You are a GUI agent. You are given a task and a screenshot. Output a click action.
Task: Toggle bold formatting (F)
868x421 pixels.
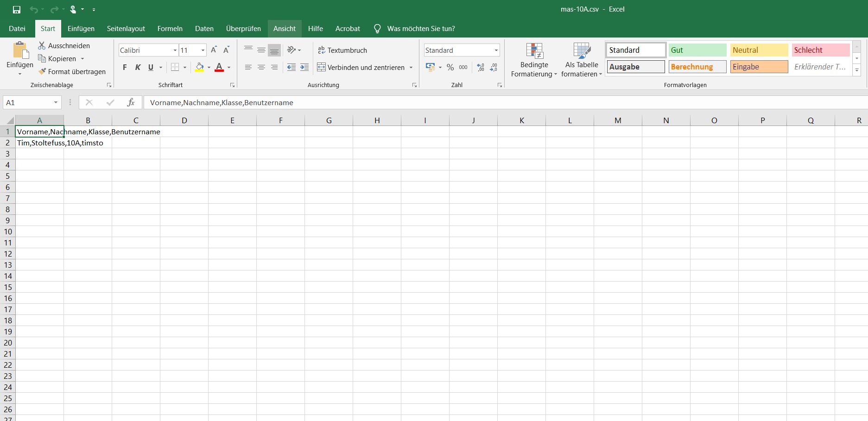tap(125, 68)
